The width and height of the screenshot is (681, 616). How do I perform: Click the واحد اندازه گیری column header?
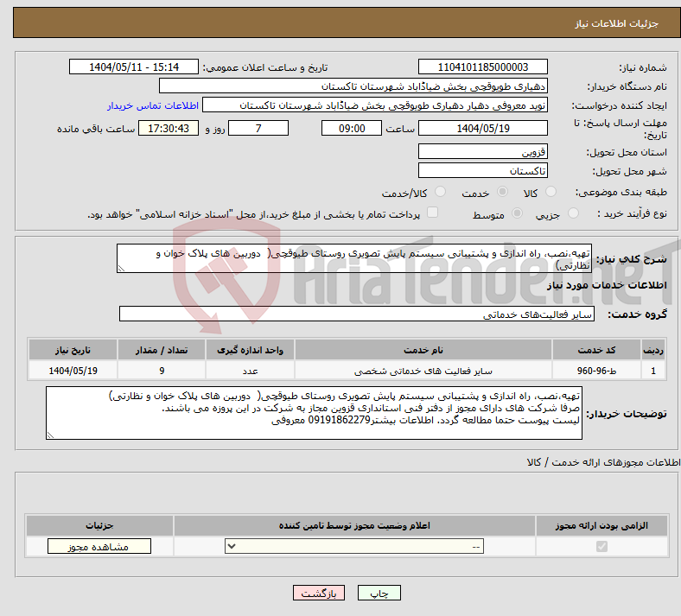(250, 350)
